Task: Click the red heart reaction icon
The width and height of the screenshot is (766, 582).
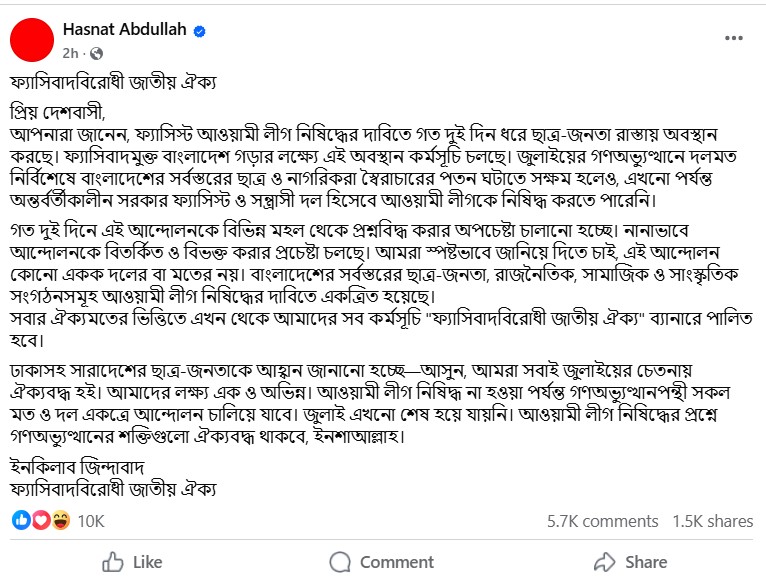Action: click(41, 520)
